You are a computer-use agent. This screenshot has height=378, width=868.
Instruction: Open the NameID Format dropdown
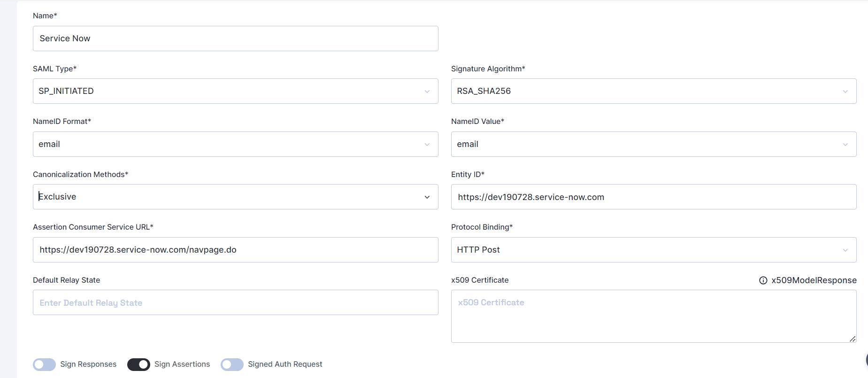tap(235, 144)
